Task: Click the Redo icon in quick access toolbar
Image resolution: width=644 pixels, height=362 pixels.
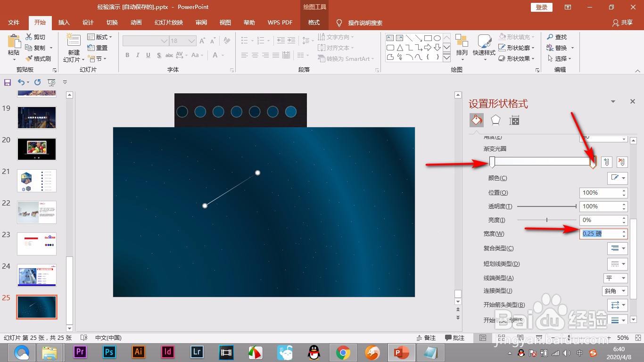Action: pos(38,82)
